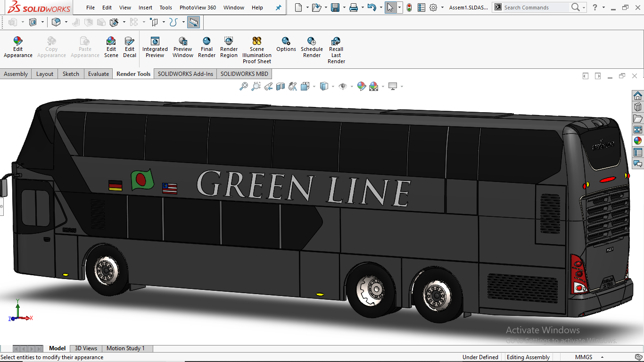Expand the Open document dropdown arrow

click(x=326, y=8)
